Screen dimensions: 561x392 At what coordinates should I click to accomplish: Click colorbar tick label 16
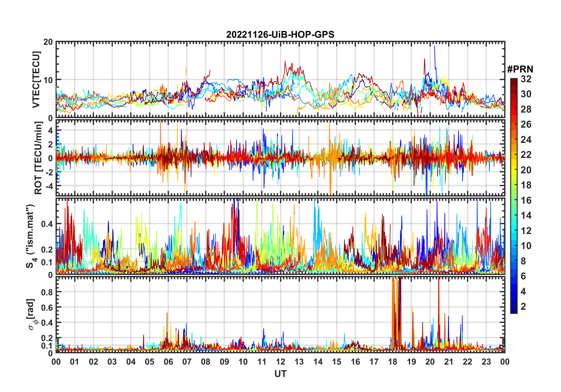click(526, 200)
